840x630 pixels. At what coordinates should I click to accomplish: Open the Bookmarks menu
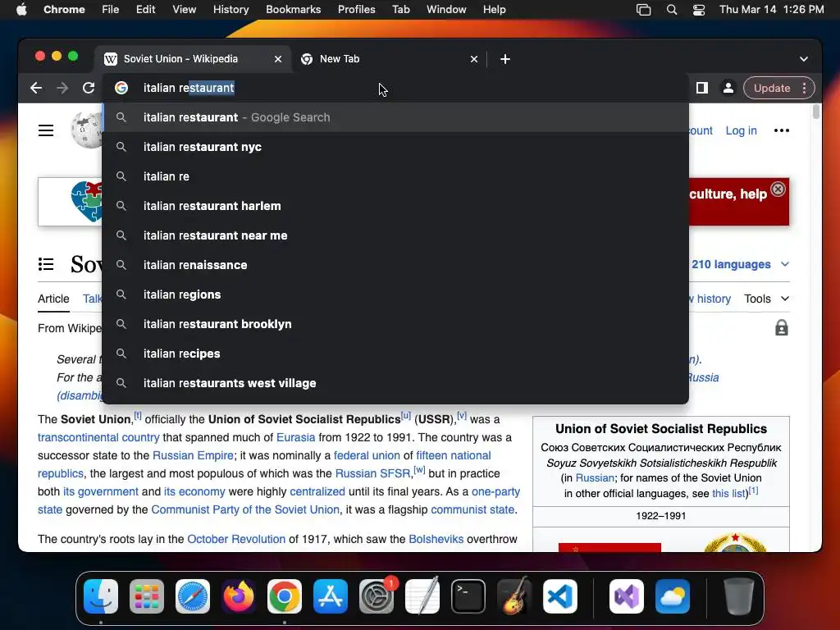(x=293, y=10)
